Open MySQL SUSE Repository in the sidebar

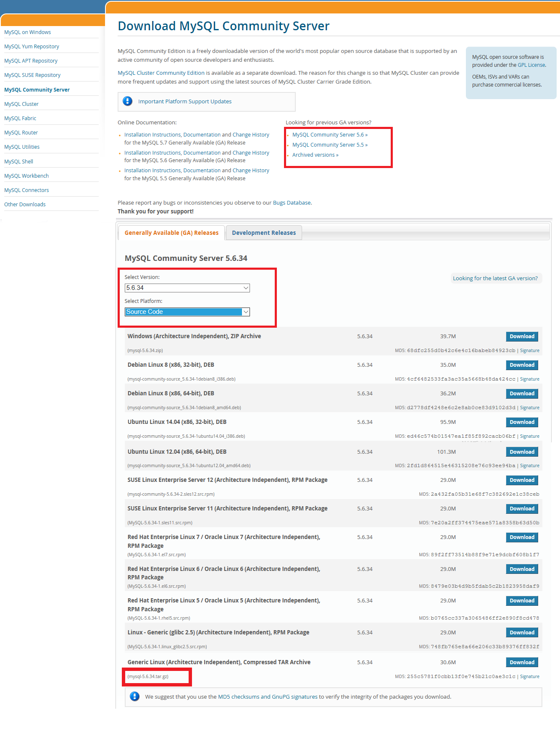[x=32, y=75]
